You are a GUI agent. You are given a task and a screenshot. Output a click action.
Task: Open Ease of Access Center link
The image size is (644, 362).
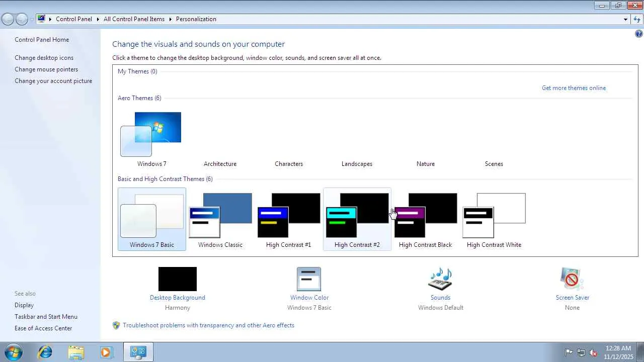coord(43,328)
